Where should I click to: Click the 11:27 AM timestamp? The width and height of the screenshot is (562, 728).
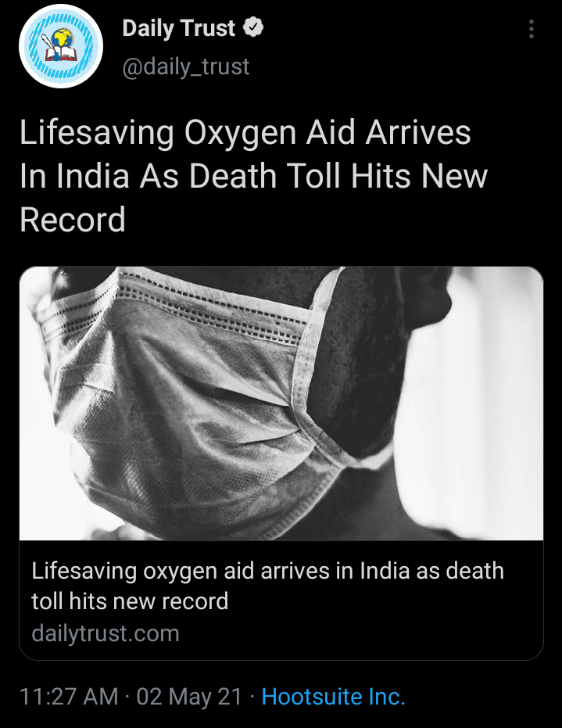tap(69, 697)
